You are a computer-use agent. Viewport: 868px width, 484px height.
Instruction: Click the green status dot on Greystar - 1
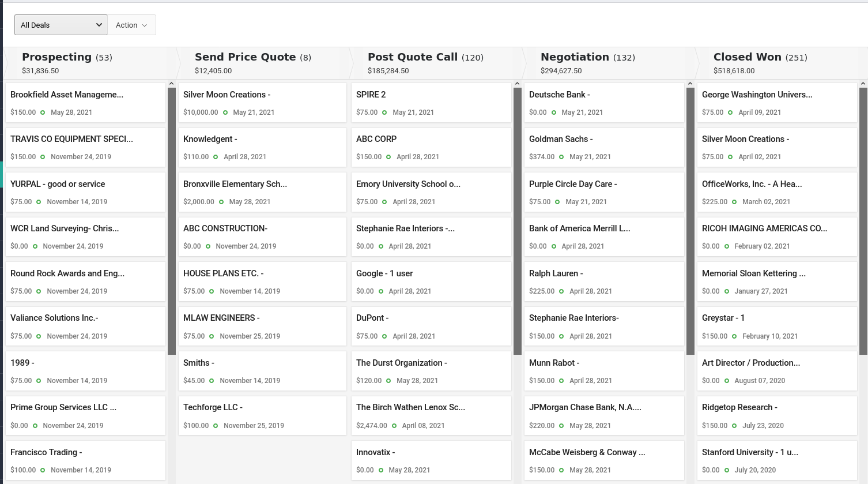click(x=734, y=336)
